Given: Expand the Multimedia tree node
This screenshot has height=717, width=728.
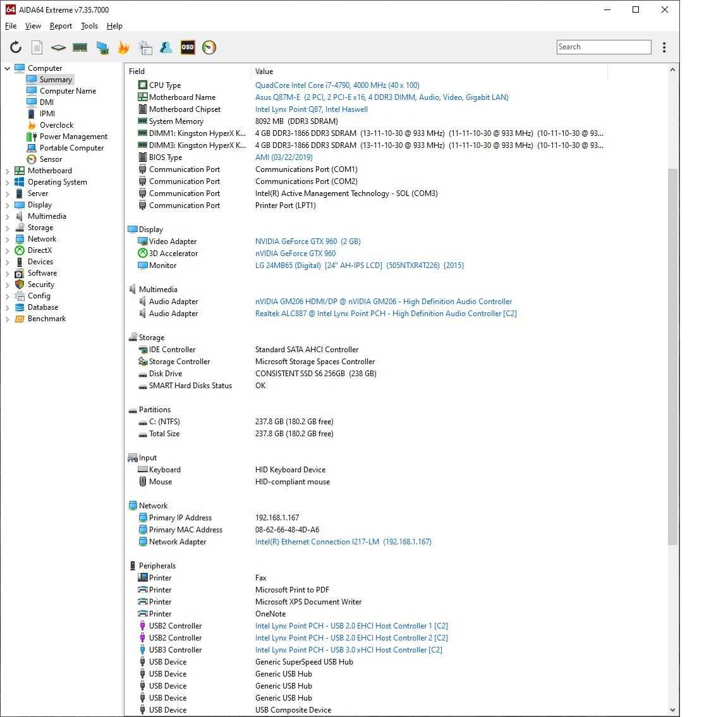Looking at the screenshot, I should 7,216.
